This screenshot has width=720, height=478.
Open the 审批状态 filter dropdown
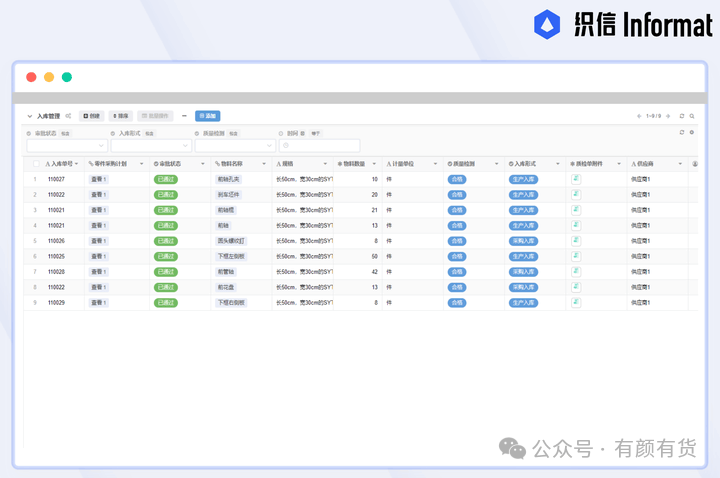(66, 146)
